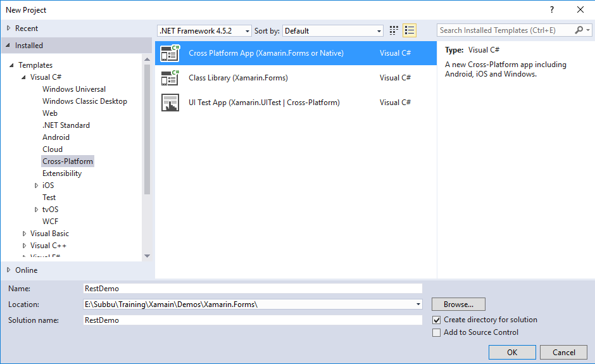This screenshot has height=364, width=595.
Task: Expand the Visual Basic tree node
Action: [24, 234]
